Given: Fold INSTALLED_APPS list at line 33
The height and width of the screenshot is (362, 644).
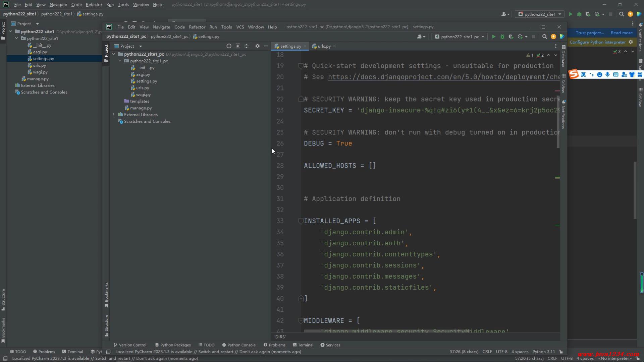Looking at the screenshot, I should pos(301,221).
